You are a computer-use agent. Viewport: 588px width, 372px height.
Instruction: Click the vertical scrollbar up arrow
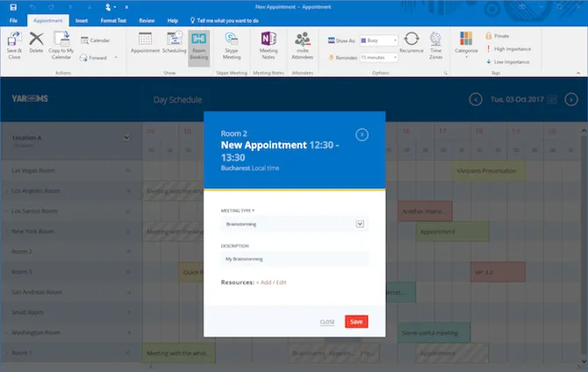tap(584, 131)
